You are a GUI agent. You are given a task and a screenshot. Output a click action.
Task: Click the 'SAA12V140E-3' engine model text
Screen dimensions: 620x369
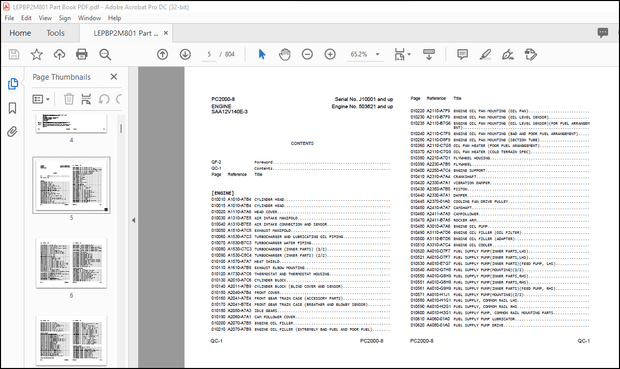229,112
